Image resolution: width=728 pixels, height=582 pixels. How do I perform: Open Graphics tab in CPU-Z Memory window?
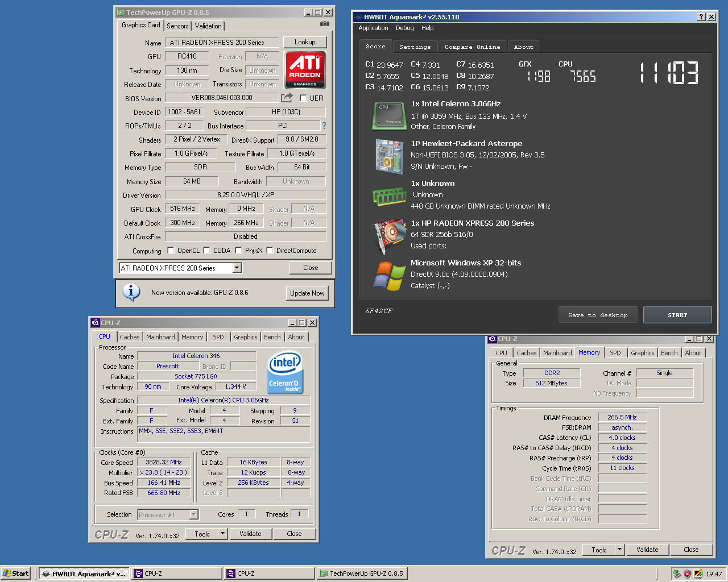click(x=643, y=353)
